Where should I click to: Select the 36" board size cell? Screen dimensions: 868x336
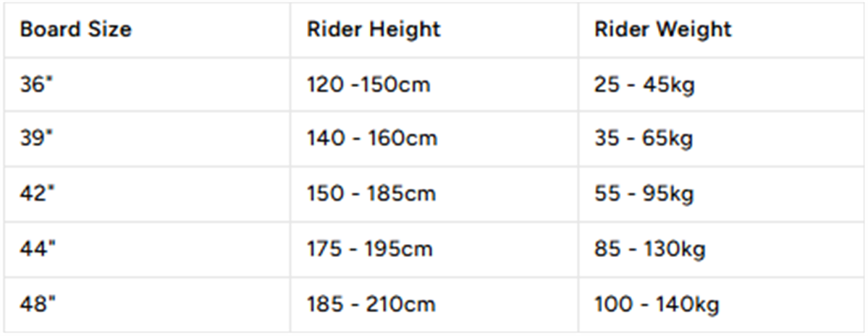point(38,85)
